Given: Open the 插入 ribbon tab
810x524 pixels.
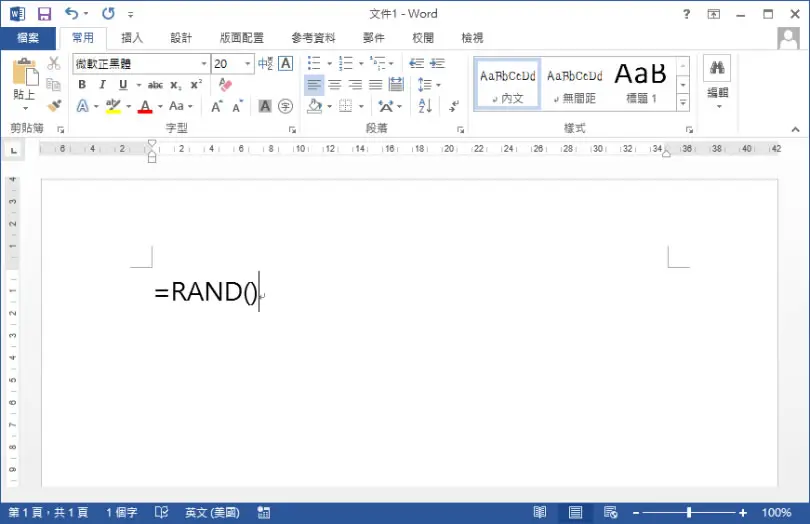Looking at the screenshot, I should (x=132, y=38).
